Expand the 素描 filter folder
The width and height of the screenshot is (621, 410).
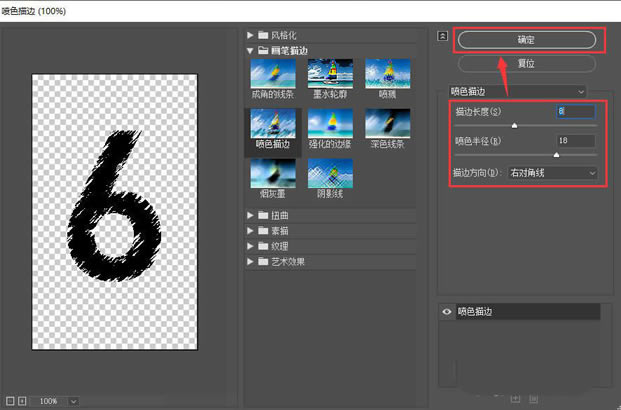click(x=250, y=231)
